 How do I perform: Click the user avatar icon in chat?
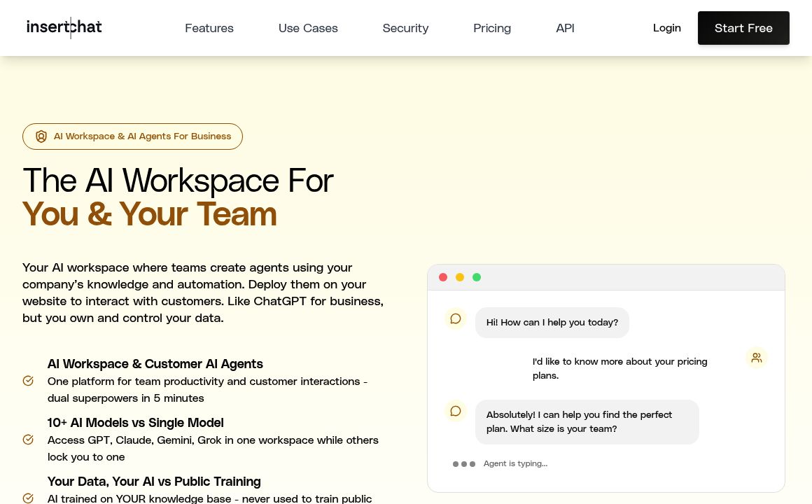[x=757, y=358]
